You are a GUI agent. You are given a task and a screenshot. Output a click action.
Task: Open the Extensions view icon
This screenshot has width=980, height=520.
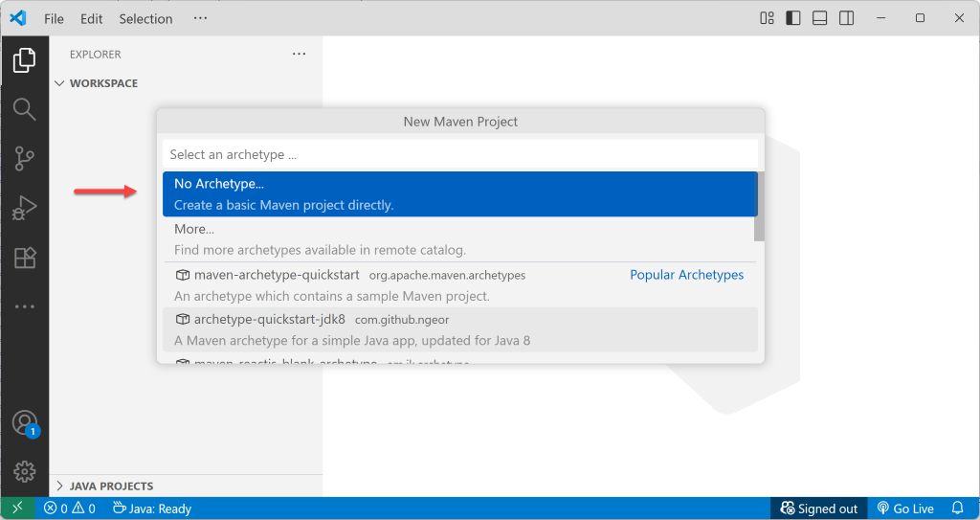click(24, 258)
